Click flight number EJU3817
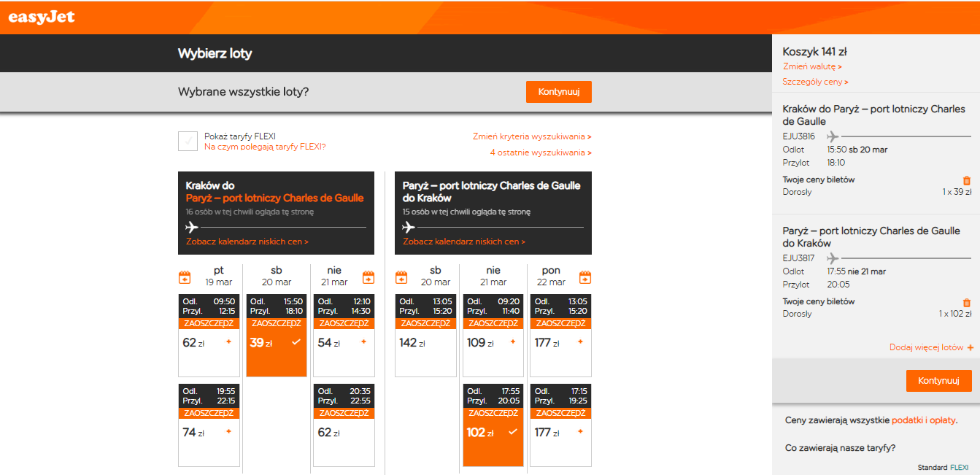980x475 pixels. point(798,258)
